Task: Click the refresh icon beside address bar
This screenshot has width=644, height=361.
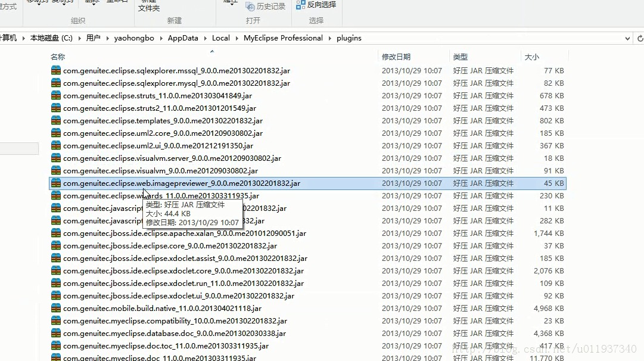Action: tap(640, 38)
